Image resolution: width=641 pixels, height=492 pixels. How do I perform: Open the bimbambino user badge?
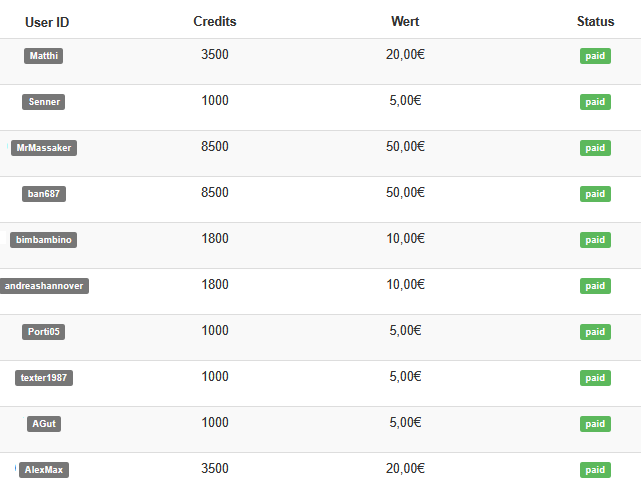pyautogui.click(x=43, y=240)
